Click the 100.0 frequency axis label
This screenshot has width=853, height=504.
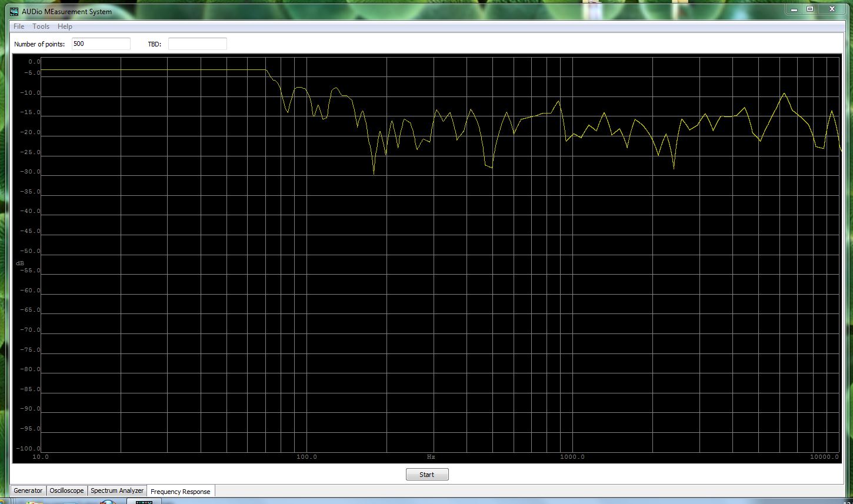(x=306, y=457)
